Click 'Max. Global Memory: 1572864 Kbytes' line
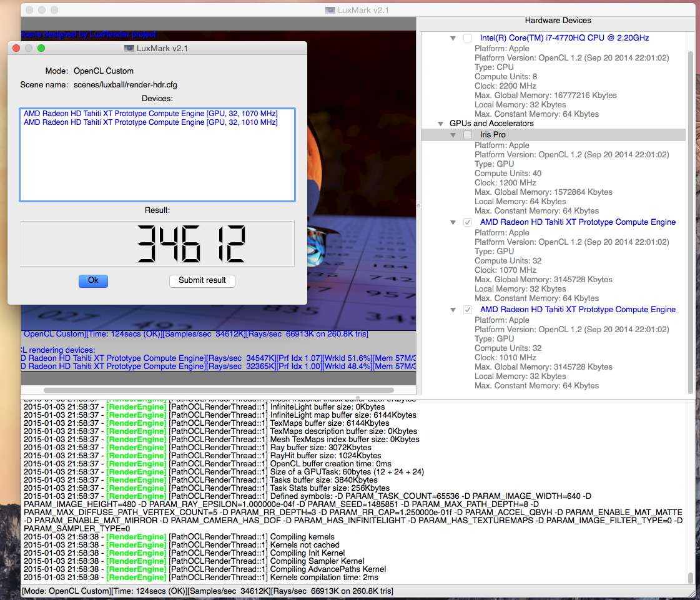 coord(543,192)
